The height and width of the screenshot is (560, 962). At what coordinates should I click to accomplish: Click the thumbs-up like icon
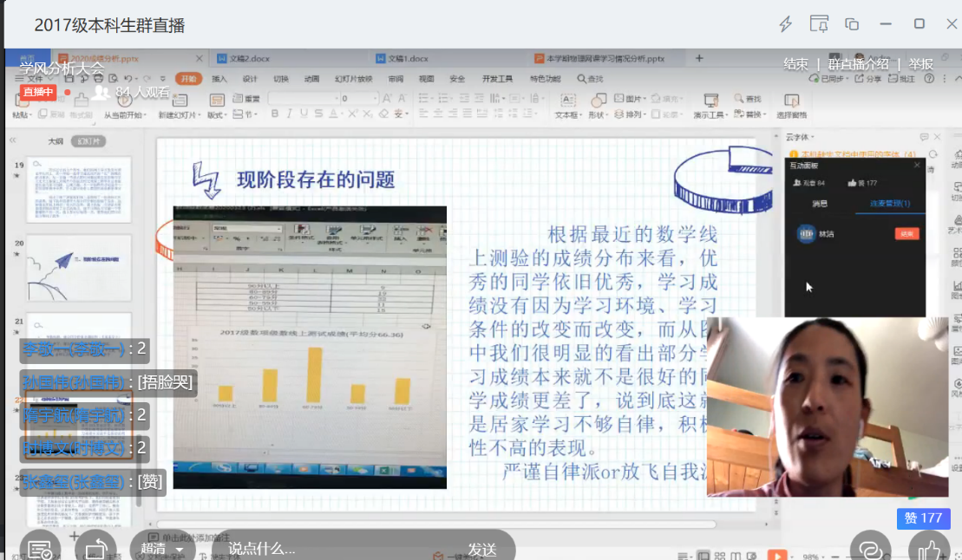pos(929,548)
